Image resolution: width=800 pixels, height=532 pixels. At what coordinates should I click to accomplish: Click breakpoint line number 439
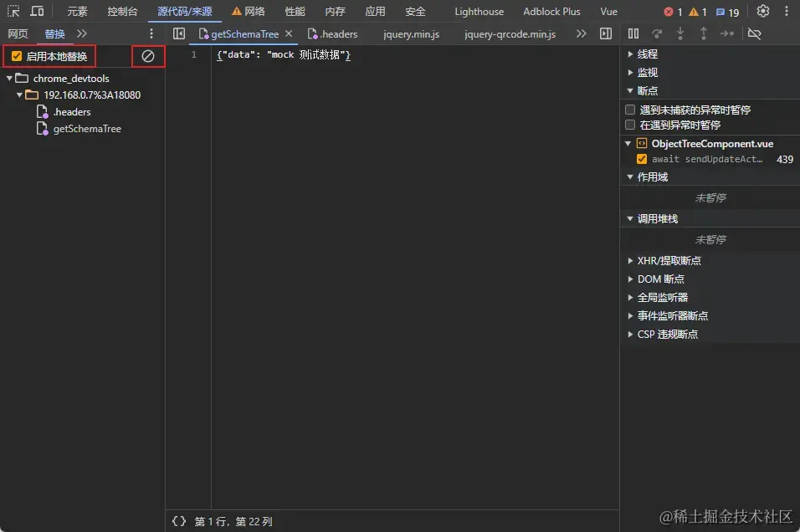[785, 159]
